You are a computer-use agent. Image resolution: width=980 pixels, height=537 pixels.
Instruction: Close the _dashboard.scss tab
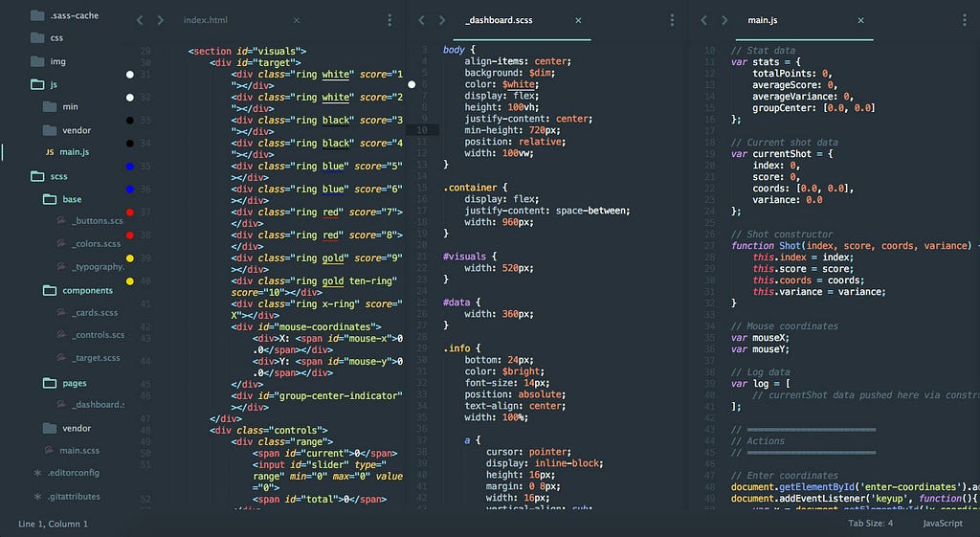(578, 21)
